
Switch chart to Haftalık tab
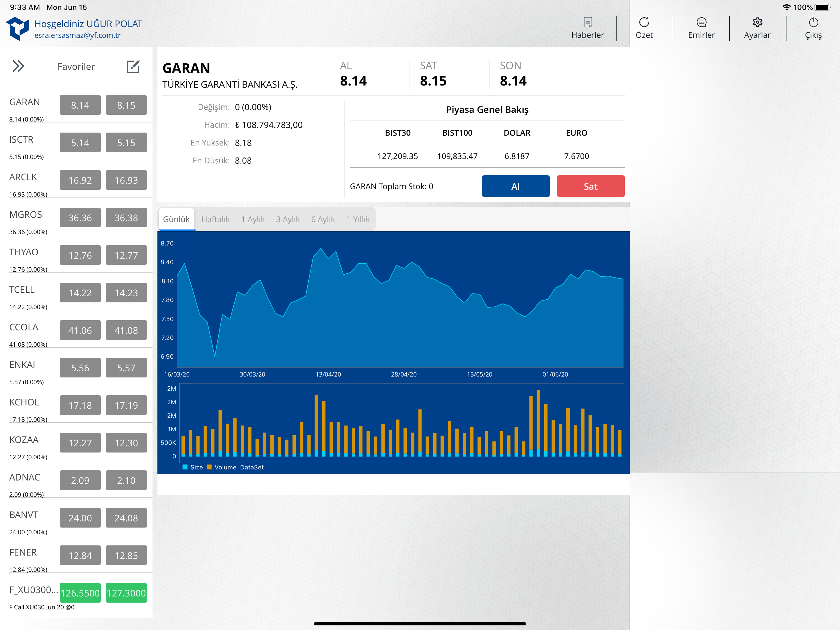tap(215, 219)
